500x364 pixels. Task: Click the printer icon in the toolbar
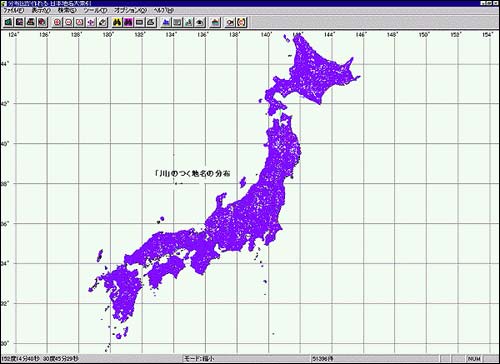[31, 22]
